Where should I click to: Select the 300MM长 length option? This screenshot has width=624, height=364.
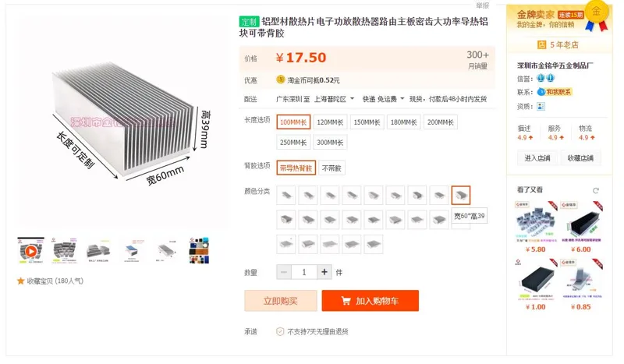pyautogui.click(x=330, y=143)
